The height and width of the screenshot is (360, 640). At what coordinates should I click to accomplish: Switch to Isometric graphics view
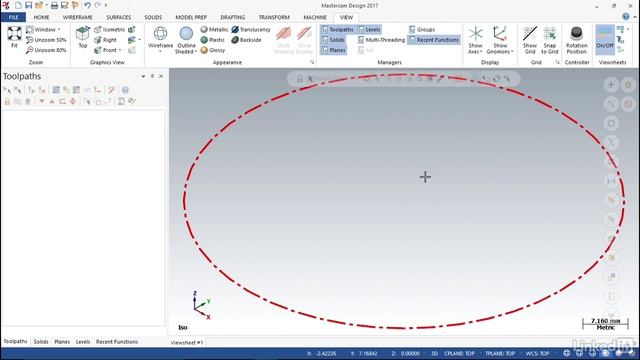(109, 30)
